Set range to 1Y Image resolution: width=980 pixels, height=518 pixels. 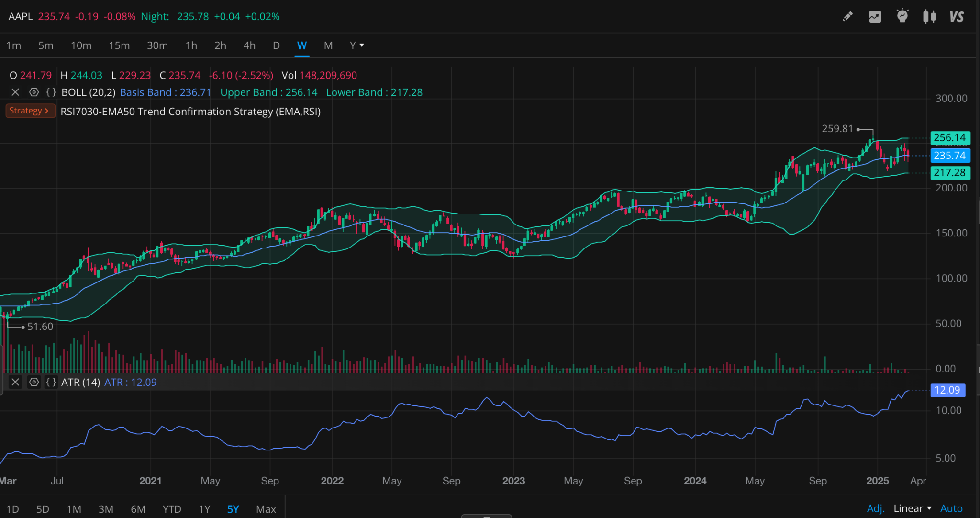tap(204, 509)
